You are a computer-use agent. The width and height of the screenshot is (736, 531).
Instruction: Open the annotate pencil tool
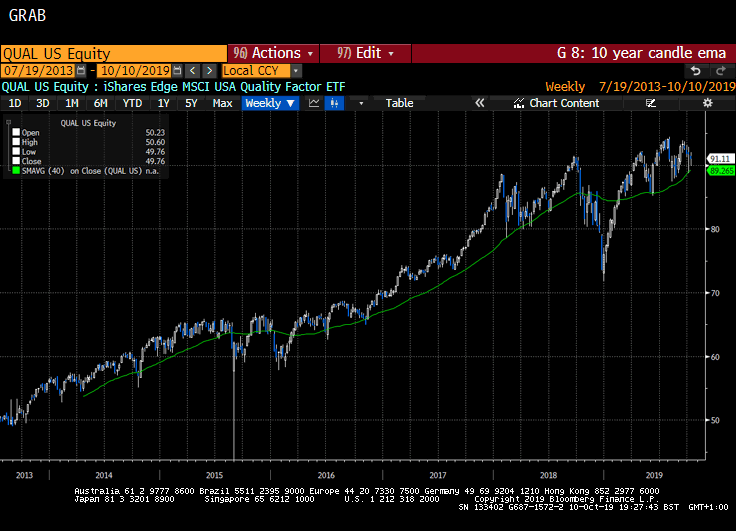point(650,103)
